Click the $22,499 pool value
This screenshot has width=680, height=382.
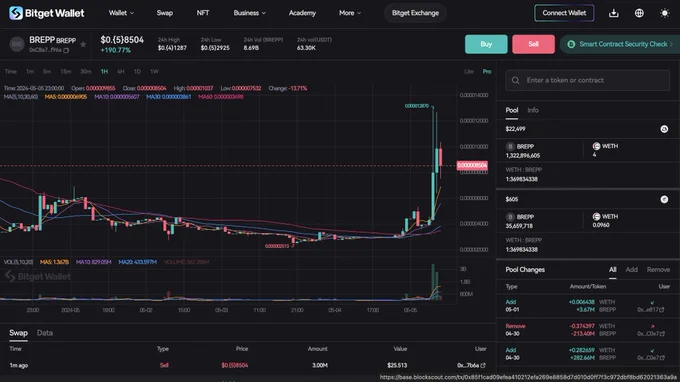pyautogui.click(x=515, y=129)
